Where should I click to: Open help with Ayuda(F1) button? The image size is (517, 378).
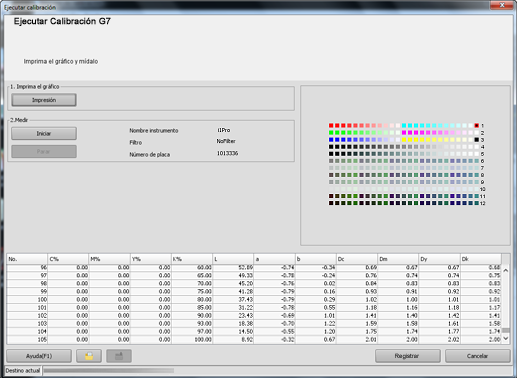tap(39, 356)
